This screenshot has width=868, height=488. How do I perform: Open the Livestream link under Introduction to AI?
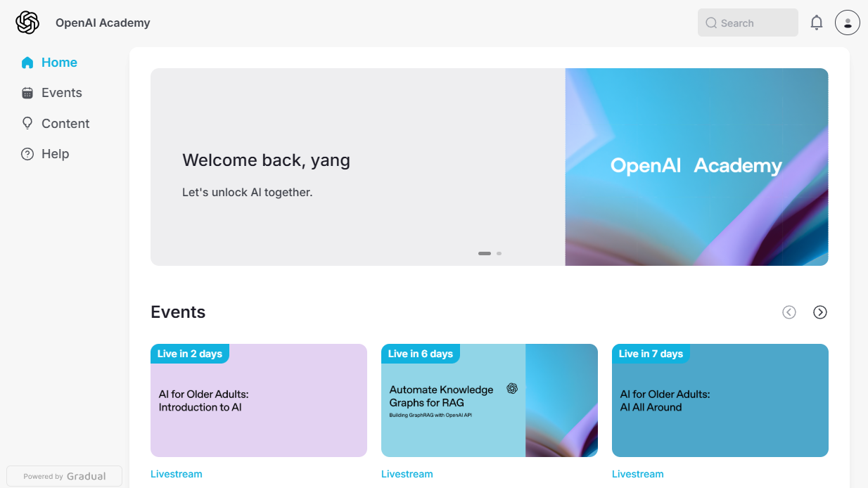pos(177,474)
